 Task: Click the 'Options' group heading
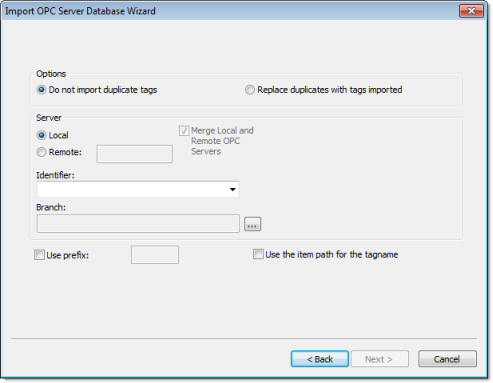click(51, 74)
